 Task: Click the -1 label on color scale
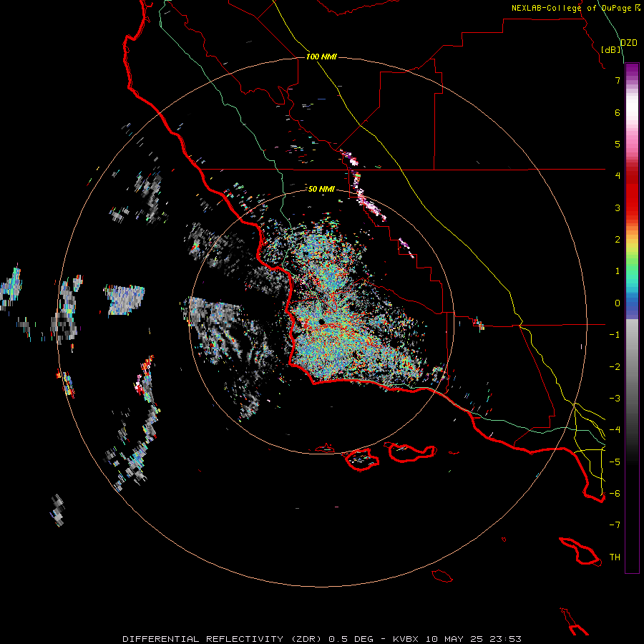point(615,335)
